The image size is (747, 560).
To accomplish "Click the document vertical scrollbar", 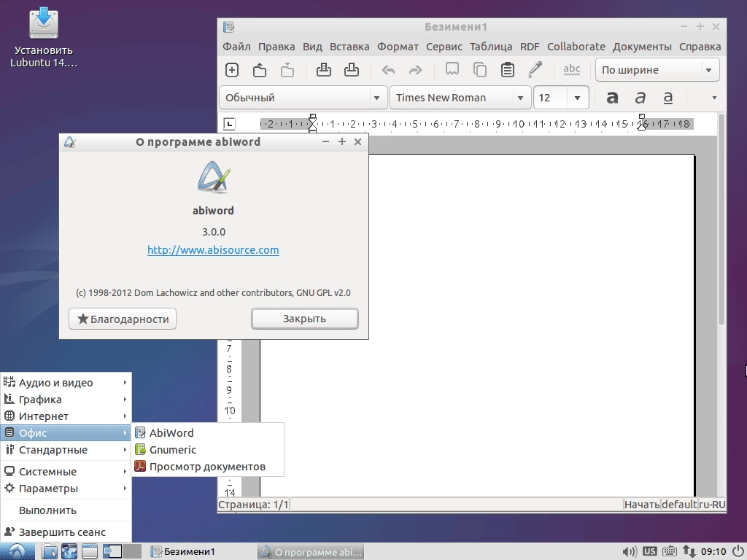I will coord(721,219).
